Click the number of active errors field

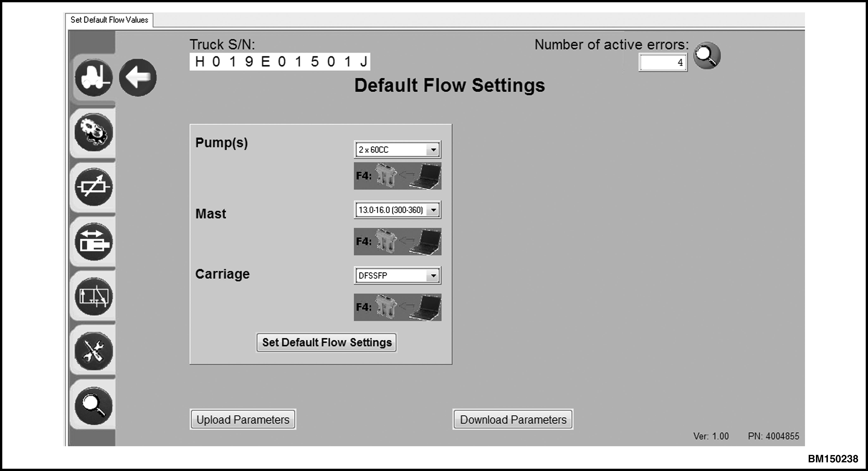(x=663, y=62)
